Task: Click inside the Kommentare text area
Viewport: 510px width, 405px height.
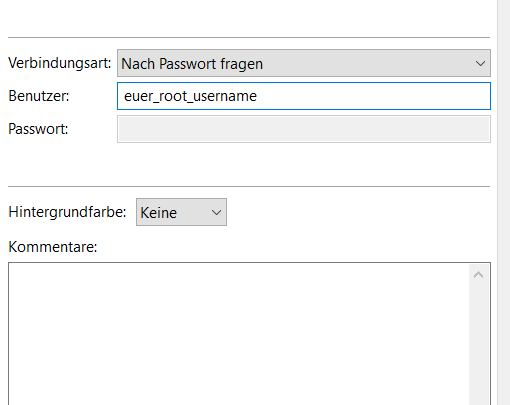Action: (238, 334)
